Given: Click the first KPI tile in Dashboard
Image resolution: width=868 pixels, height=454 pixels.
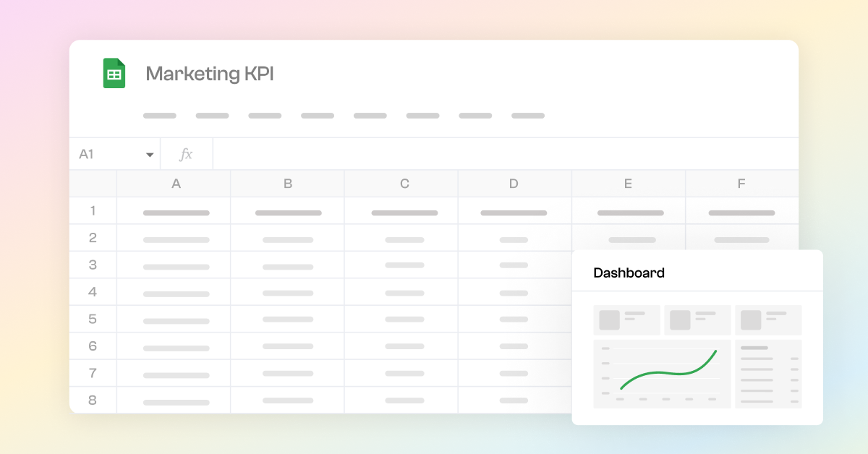Looking at the screenshot, I should point(626,320).
